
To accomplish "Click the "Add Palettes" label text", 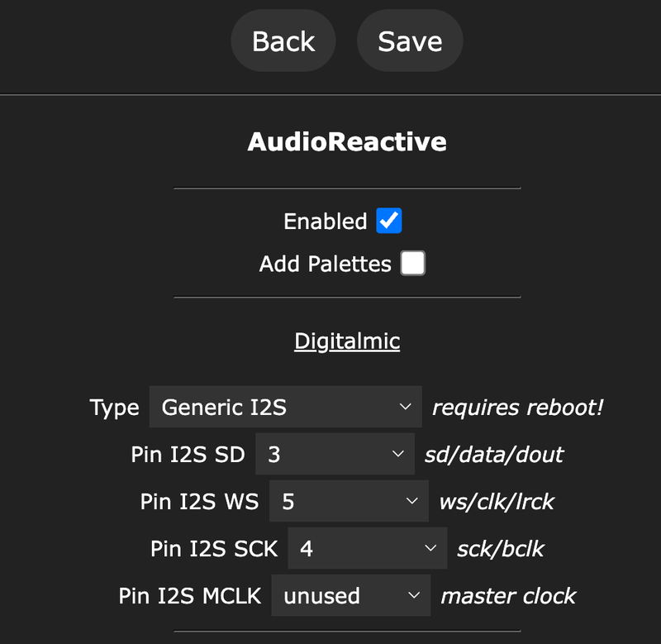I will pos(326,265).
